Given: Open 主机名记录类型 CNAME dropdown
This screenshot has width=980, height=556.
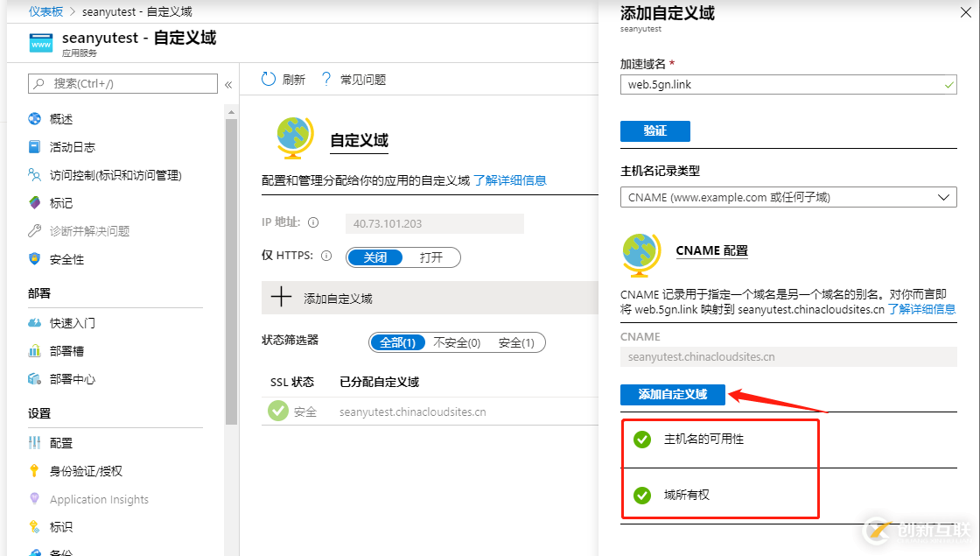Looking at the screenshot, I should click(787, 197).
